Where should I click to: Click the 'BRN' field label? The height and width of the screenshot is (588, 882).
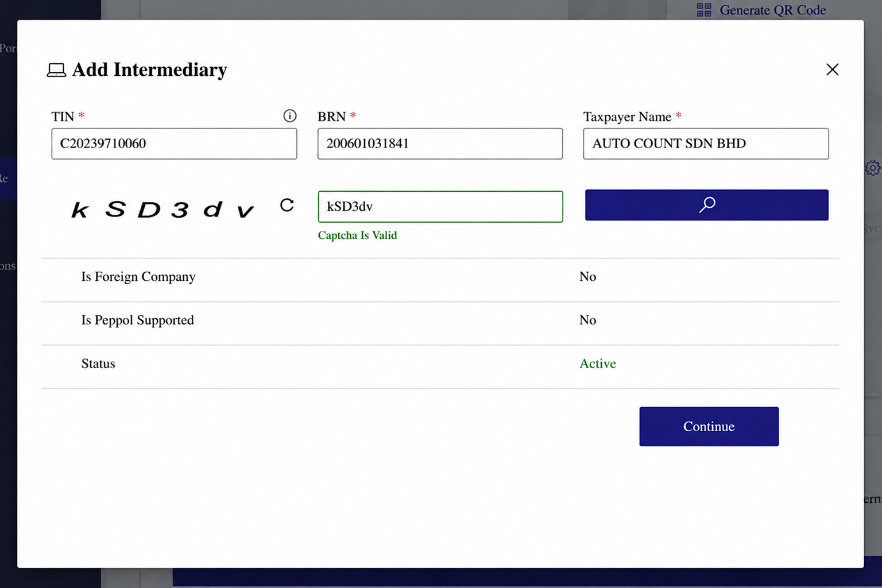[x=332, y=117]
